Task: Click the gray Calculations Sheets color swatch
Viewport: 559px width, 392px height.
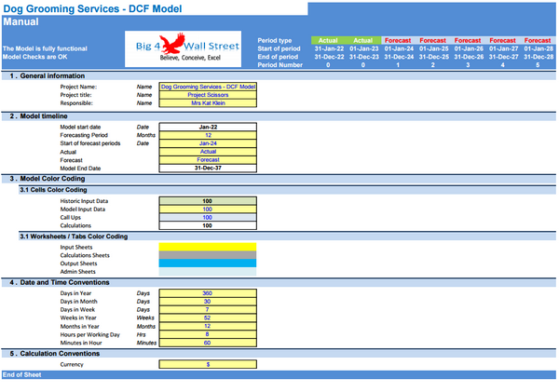Action: 208,255
